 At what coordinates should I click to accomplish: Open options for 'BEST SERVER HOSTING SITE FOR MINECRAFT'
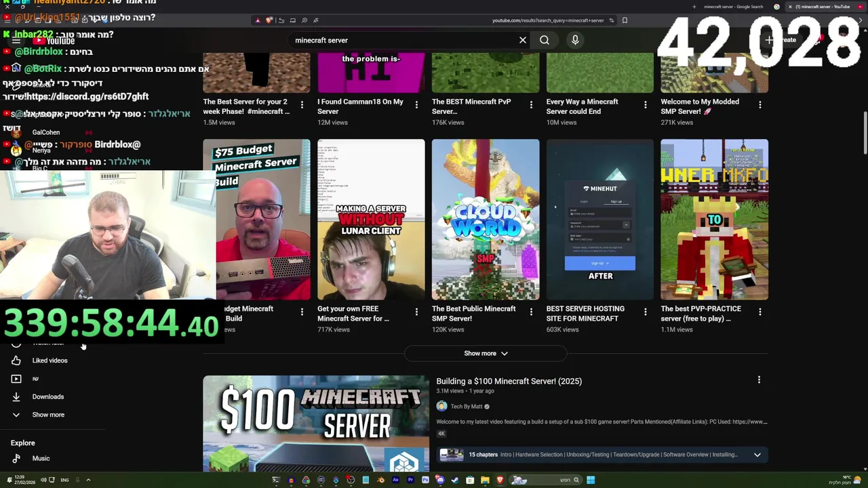645,312
